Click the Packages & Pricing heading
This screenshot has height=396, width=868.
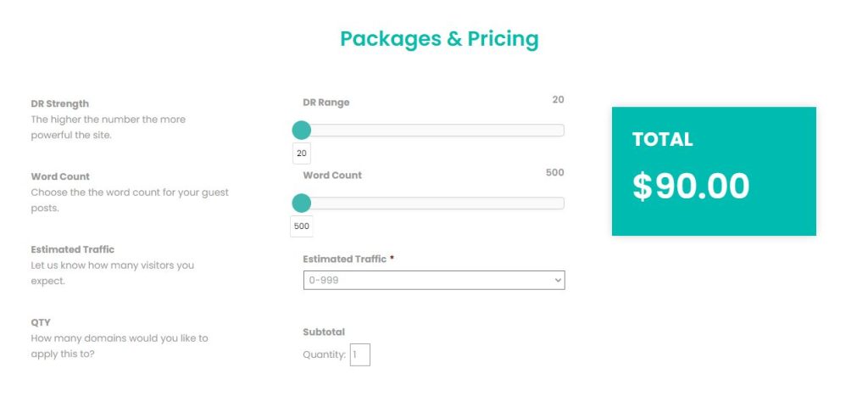pyautogui.click(x=439, y=38)
